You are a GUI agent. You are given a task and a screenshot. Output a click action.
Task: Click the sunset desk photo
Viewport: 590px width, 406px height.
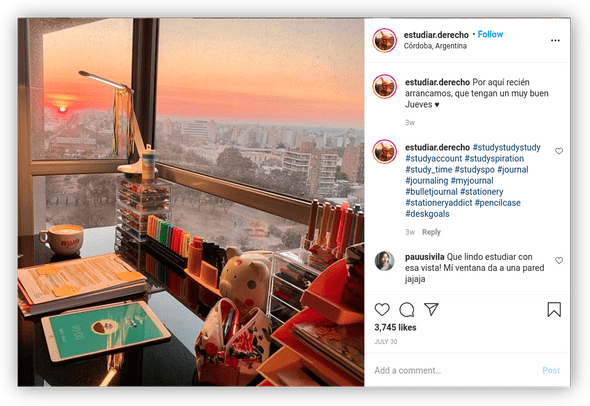tap(191, 202)
